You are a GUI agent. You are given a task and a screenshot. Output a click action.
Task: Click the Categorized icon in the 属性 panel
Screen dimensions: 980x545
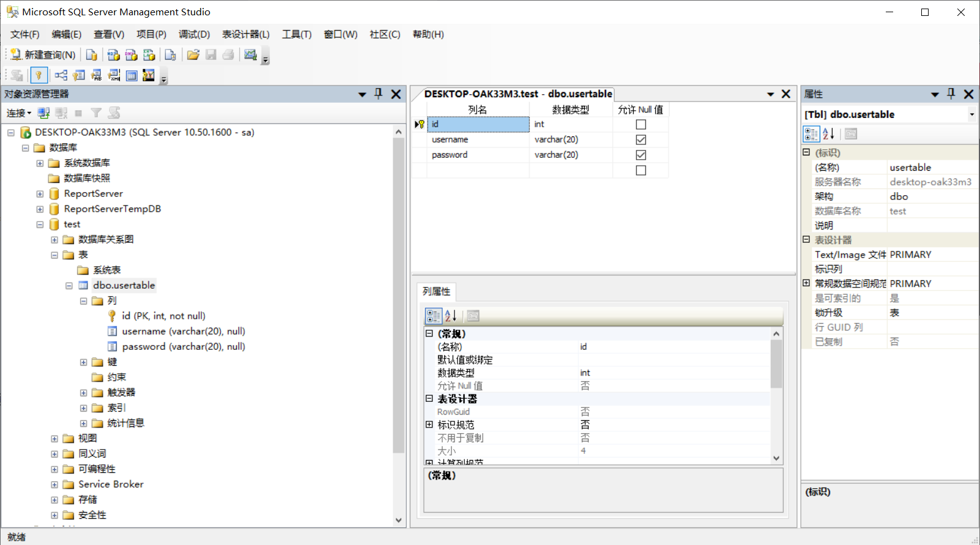click(x=811, y=134)
